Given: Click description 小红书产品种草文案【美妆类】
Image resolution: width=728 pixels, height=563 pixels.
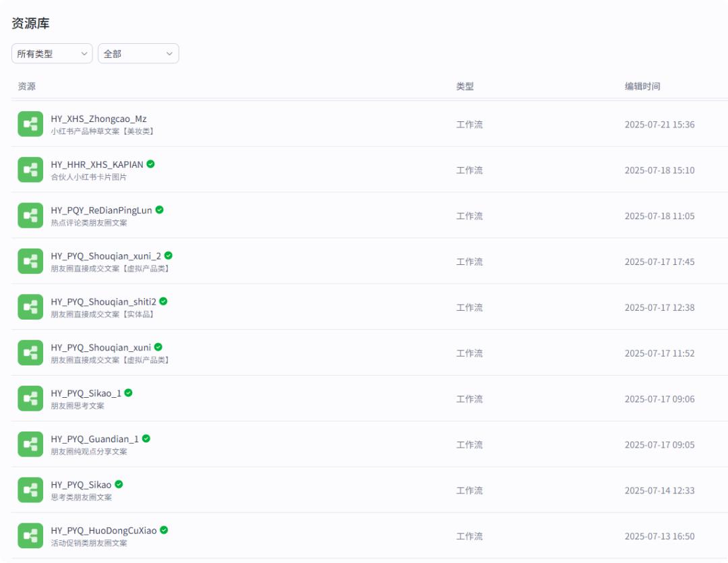Looking at the screenshot, I should point(102,131).
